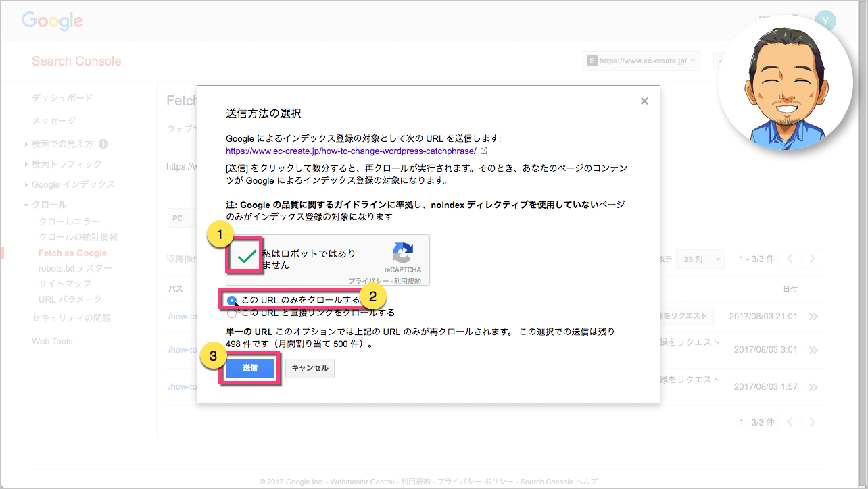Open robots.txt テスター in the sidebar
The width and height of the screenshot is (868, 489).
coord(76,268)
